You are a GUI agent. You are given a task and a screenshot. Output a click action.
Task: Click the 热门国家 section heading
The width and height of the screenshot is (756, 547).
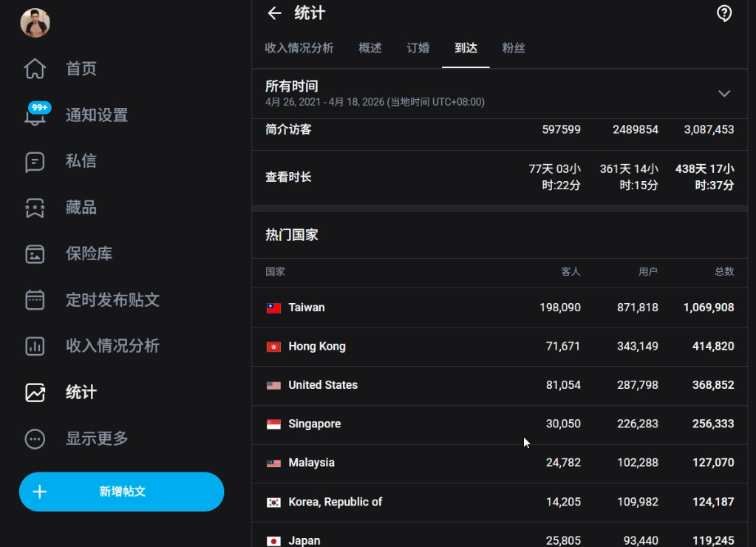292,235
